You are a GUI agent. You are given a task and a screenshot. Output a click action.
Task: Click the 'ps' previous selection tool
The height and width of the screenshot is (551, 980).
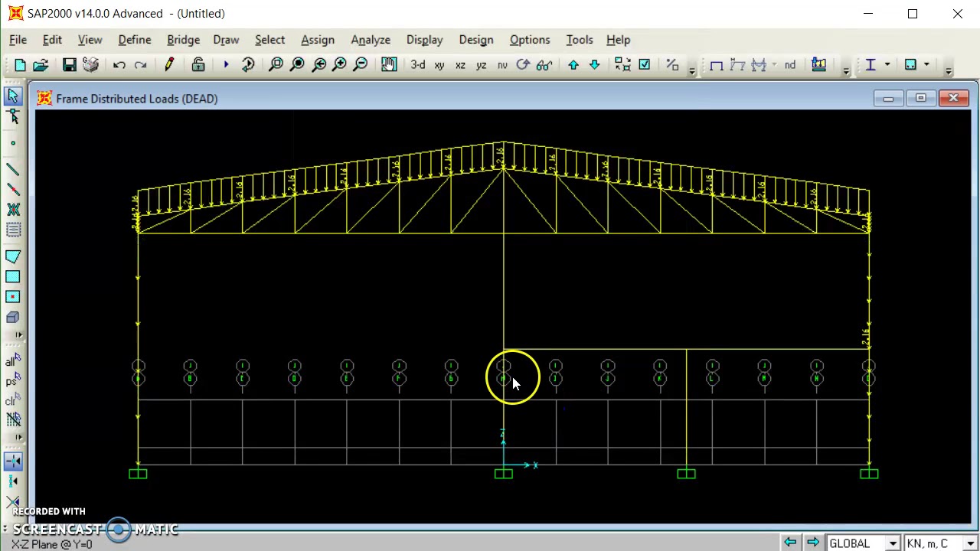(13, 380)
